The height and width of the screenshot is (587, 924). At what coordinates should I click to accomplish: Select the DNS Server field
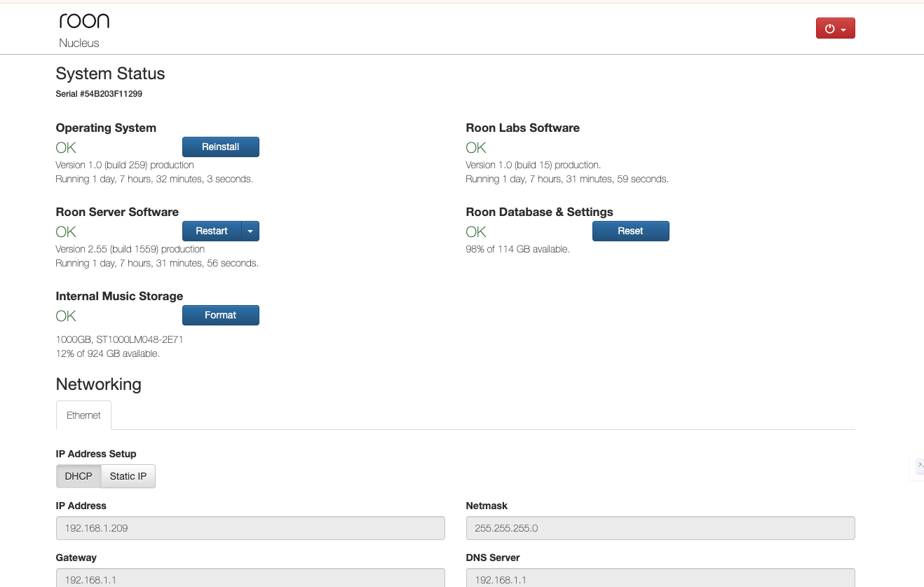[660, 578]
